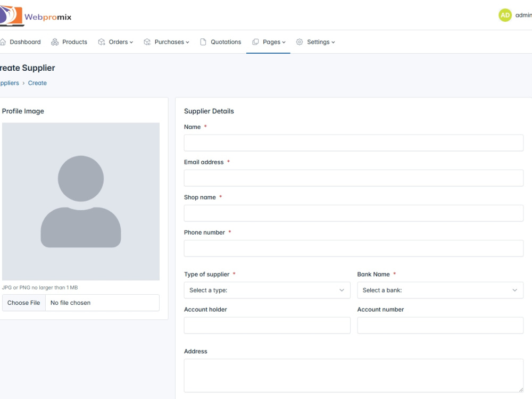Focus the Account number field
Image resolution: width=532 pixels, height=399 pixels.
(440, 326)
